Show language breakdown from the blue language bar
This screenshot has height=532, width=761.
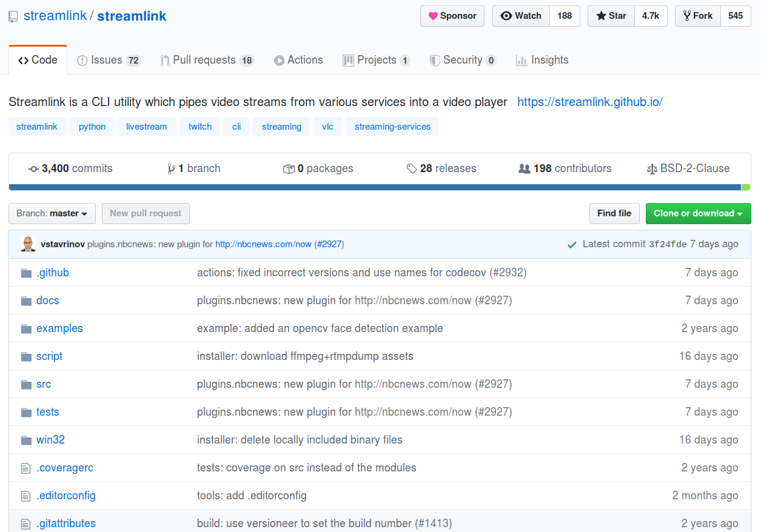pos(375,188)
